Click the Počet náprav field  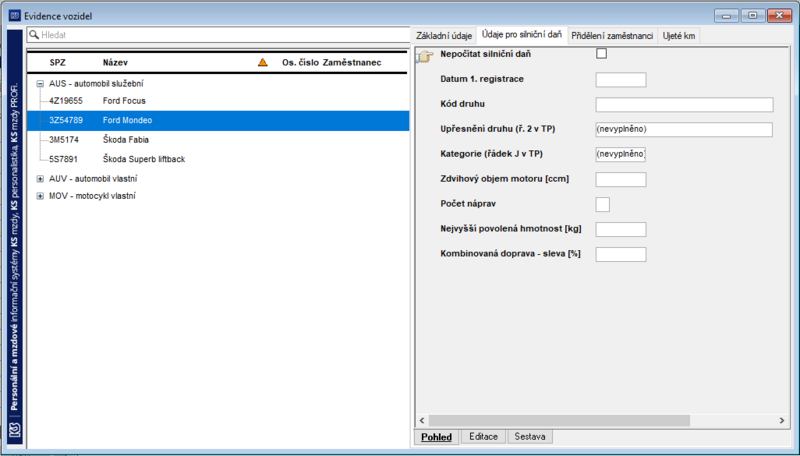602,205
